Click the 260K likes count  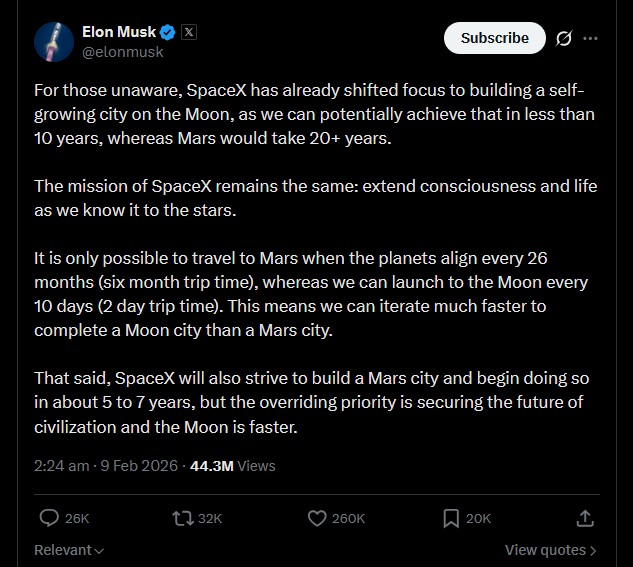[349, 518]
